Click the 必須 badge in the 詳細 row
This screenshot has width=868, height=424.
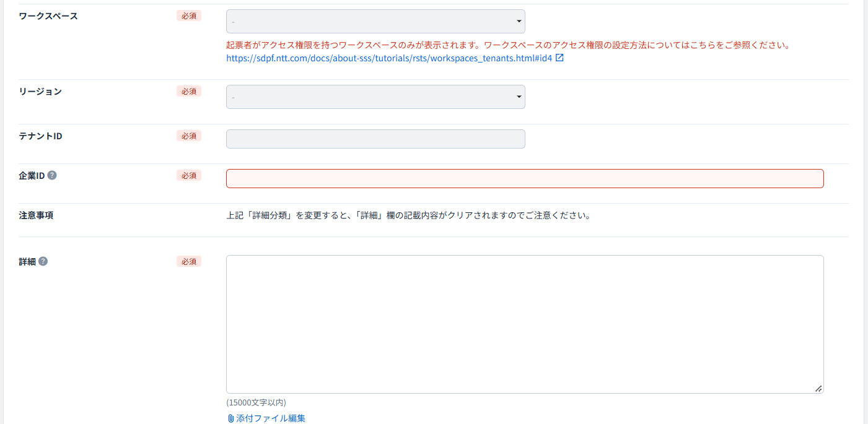pos(189,262)
